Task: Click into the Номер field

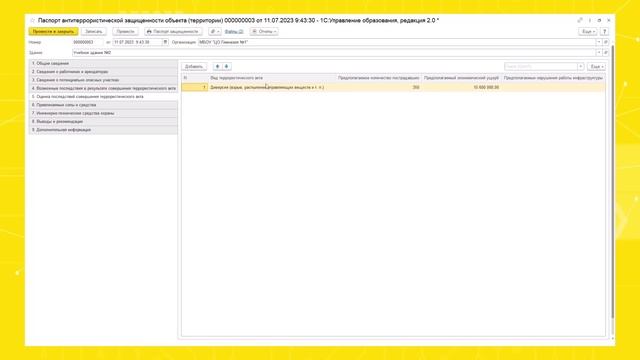Action: tap(88, 42)
